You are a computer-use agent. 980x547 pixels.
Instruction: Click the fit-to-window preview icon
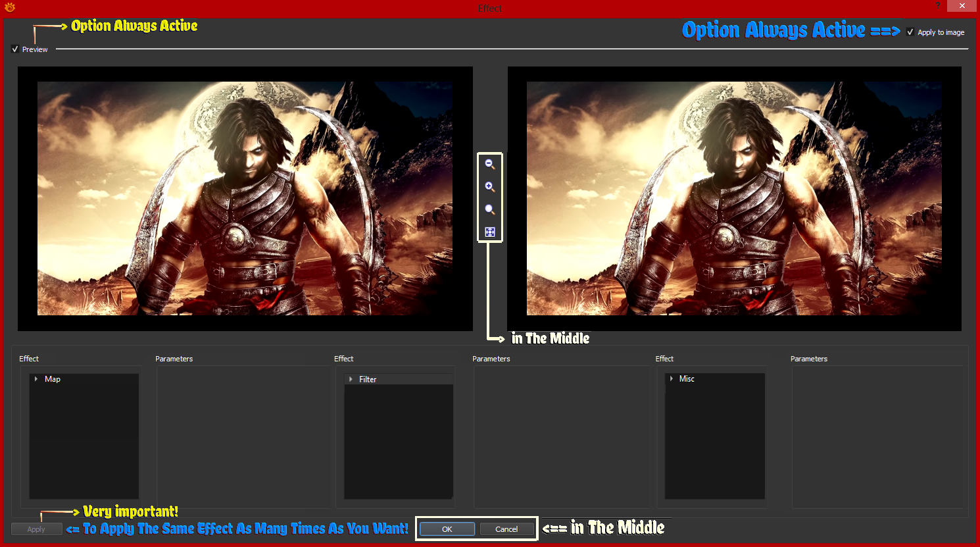tap(489, 232)
